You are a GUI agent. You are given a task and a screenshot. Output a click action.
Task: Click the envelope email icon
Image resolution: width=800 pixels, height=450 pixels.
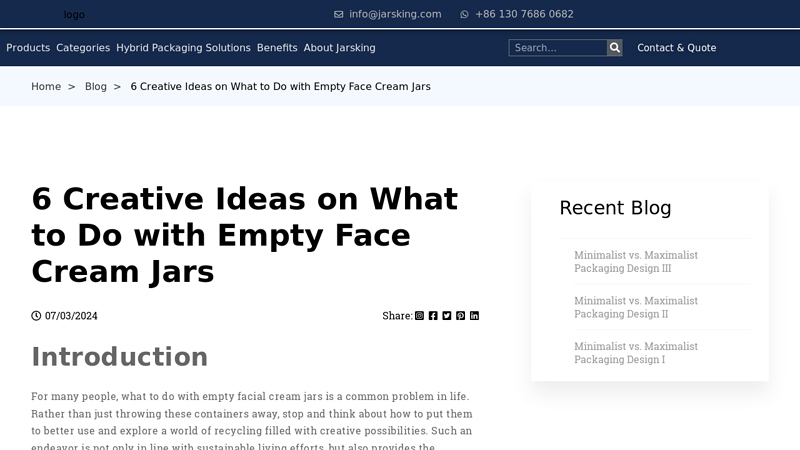338,14
